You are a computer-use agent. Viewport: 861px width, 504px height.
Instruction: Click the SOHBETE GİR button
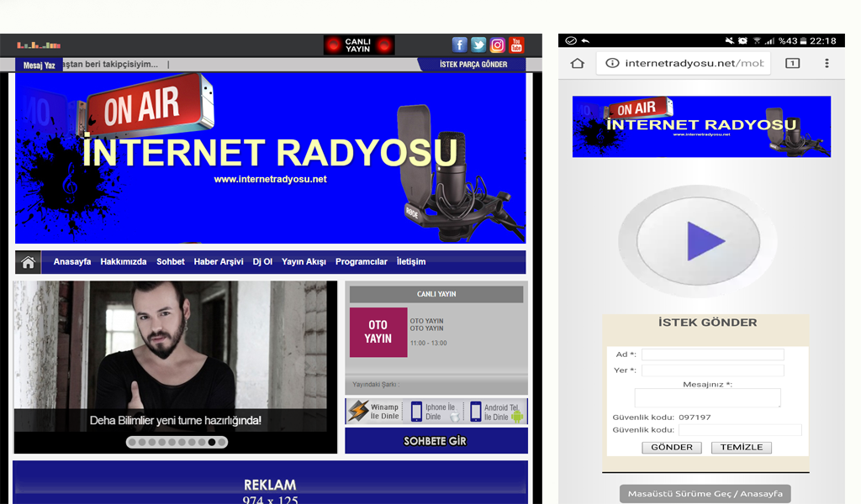[x=436, y=441]
